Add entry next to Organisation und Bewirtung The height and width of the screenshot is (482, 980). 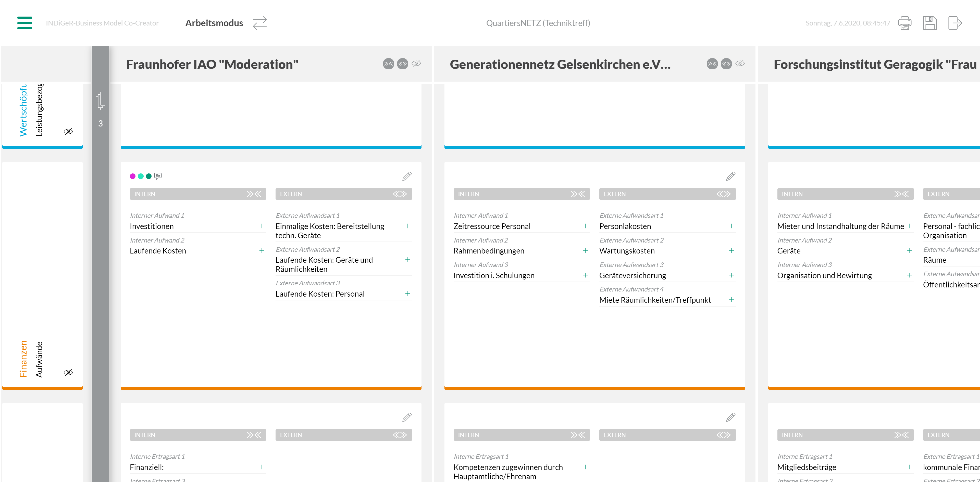909,275
